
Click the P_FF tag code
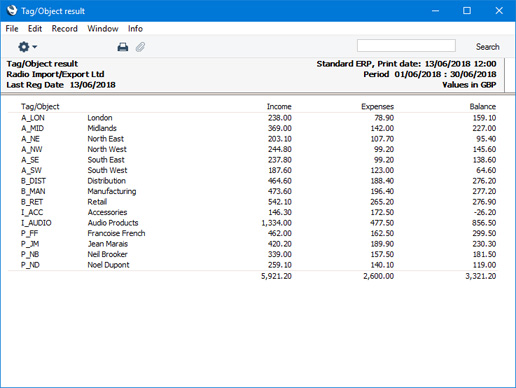point(30,233)
